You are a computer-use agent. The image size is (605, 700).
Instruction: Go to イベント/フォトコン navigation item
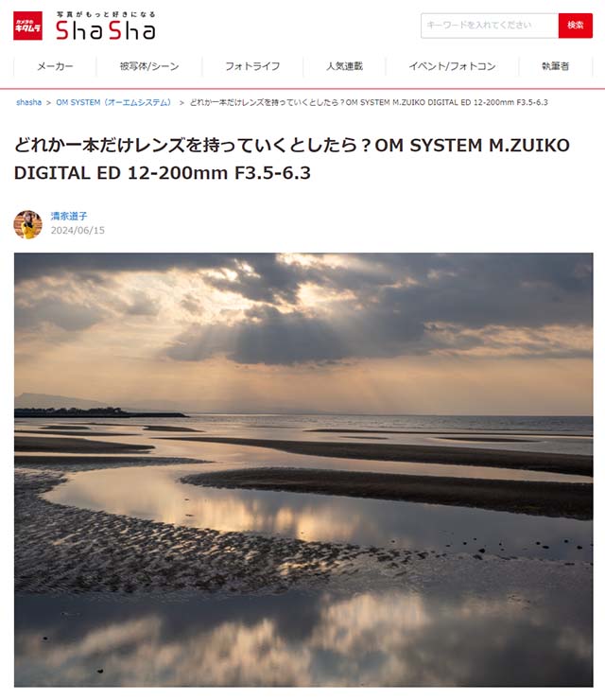point(453,66)
